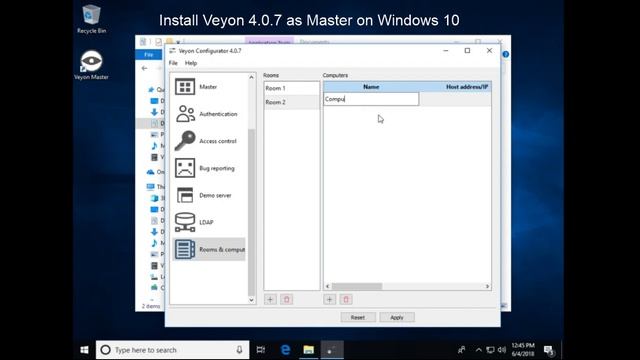Delete selected room with trash button

pyautogui.click(x=287, y=300)
